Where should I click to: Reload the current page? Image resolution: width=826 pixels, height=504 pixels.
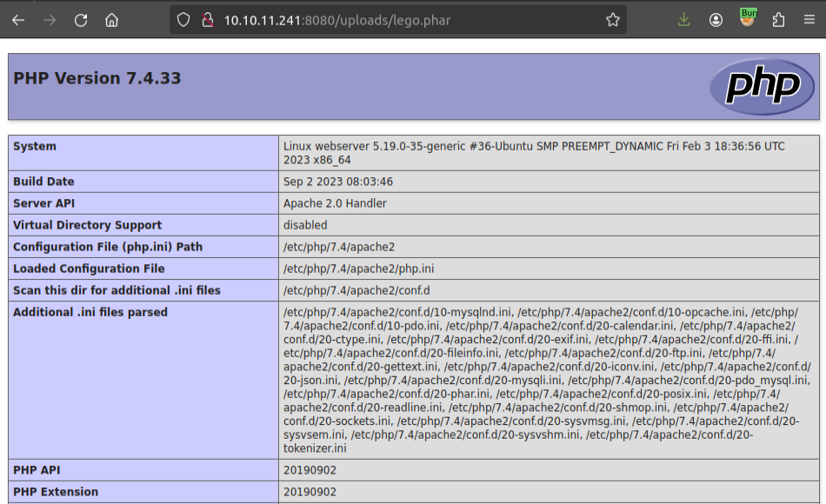81,20
